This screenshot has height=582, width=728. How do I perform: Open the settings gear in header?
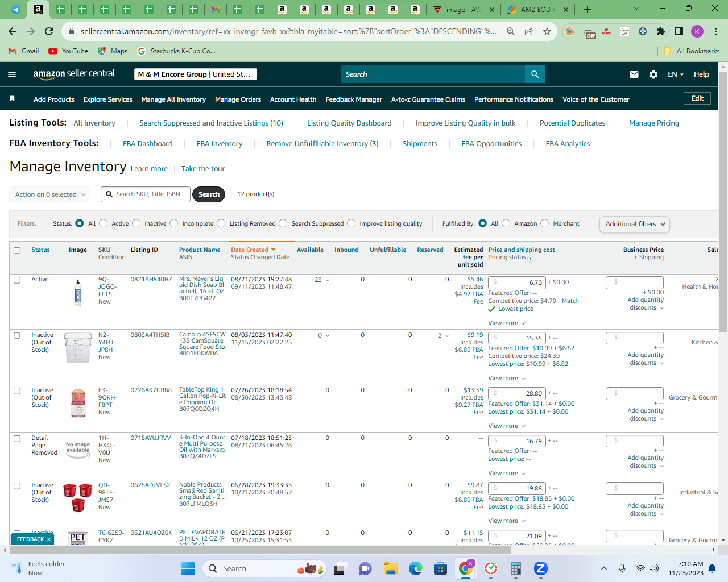[653, 74]
